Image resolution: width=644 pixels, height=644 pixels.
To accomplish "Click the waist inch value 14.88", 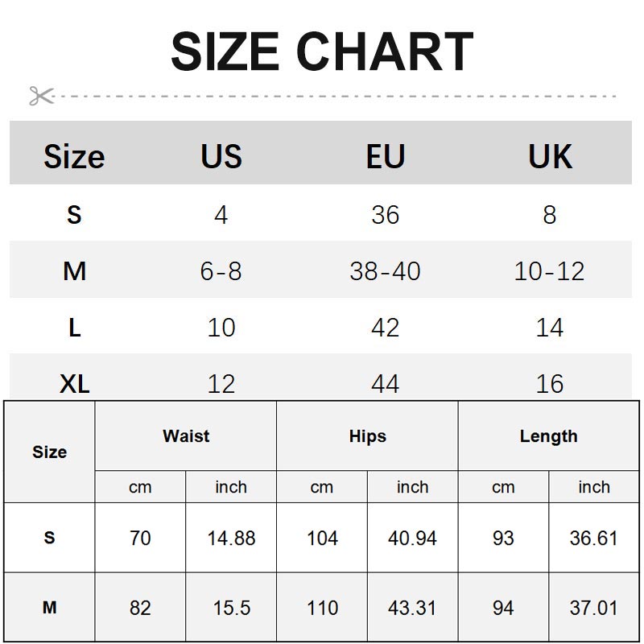I will pos(231,538).
